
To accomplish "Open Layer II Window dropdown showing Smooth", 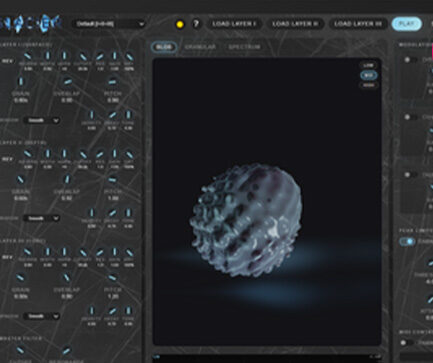I will point(42,218).
